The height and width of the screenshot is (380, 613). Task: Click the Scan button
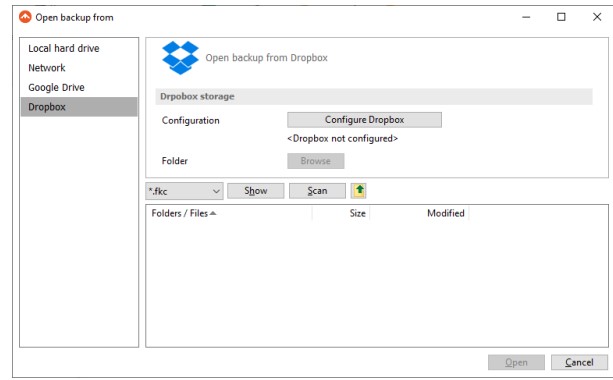[317, 191]
